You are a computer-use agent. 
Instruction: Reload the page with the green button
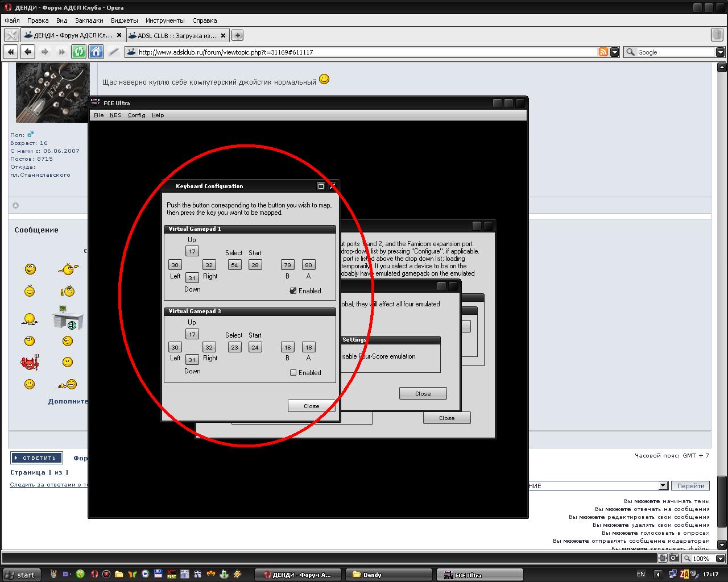pos(78,52)
